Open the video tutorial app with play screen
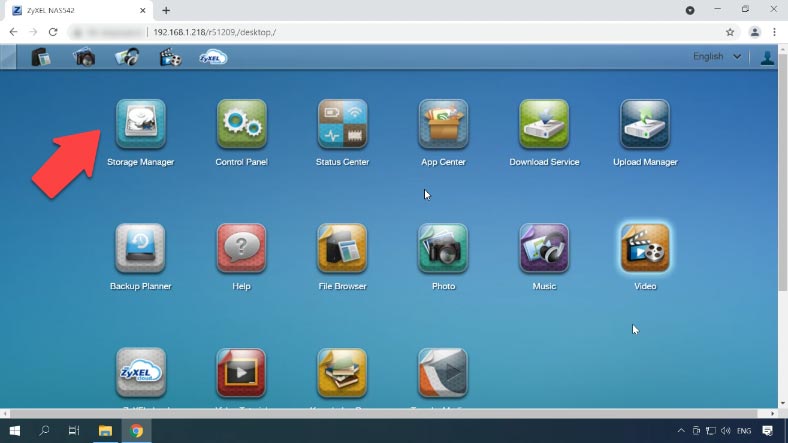The width and height of the screenshot is (788, 443). tap(242, 373)
